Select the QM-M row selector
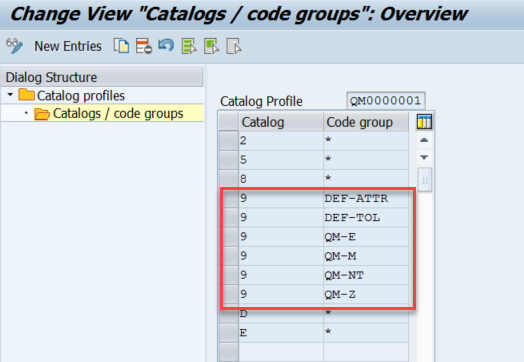Screen dimensions: 524x362 pyautogui.click(x=229, y=256)
